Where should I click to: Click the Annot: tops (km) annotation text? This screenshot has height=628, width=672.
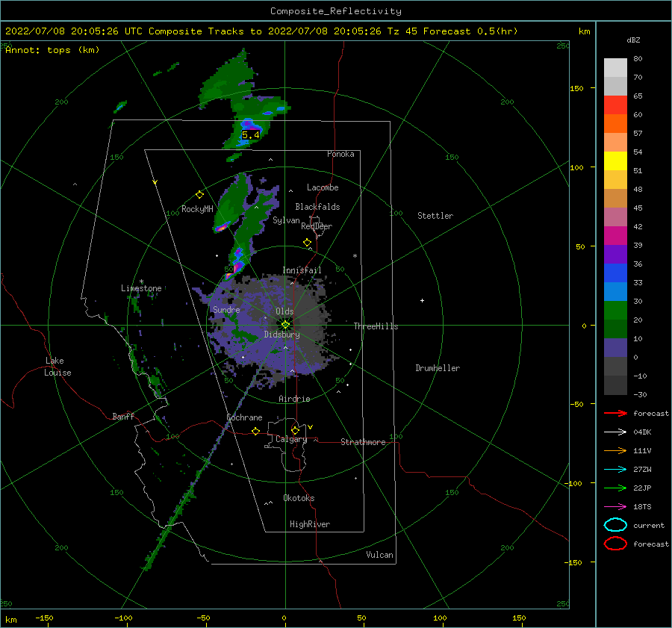(52, 50)
